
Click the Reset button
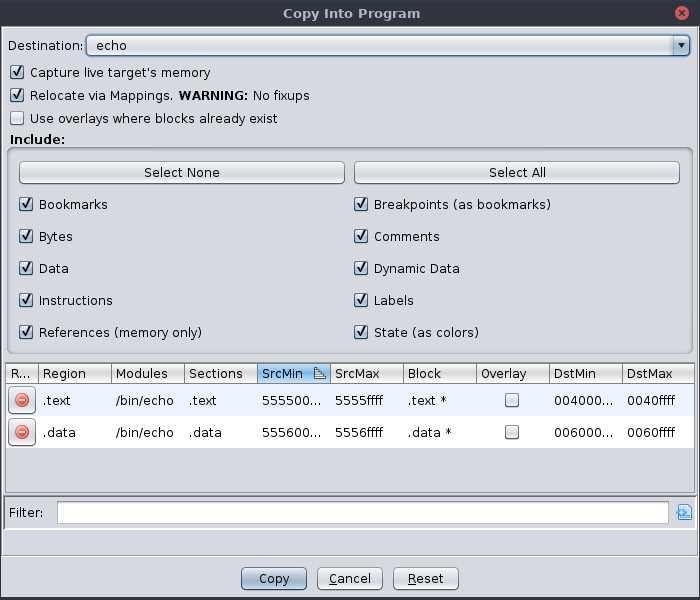coord(426,578)
